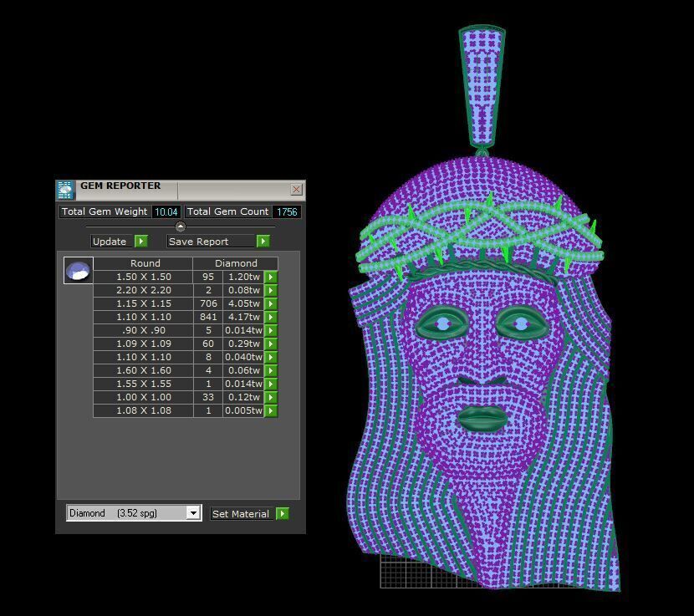The image size is (694, 616).
Task: Click the 0.005tw weight cell
Action: pos(243,410)
